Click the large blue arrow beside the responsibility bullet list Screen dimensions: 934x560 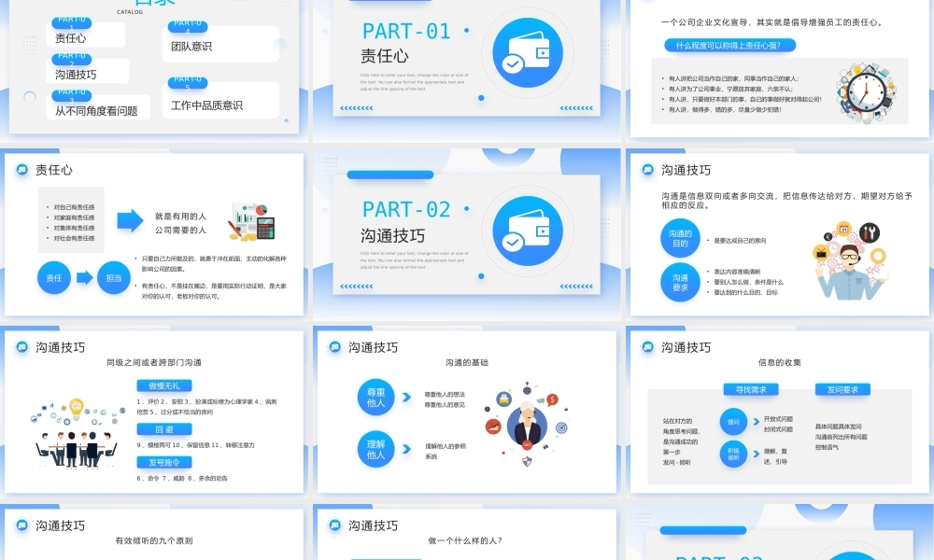tap(130, 220)
